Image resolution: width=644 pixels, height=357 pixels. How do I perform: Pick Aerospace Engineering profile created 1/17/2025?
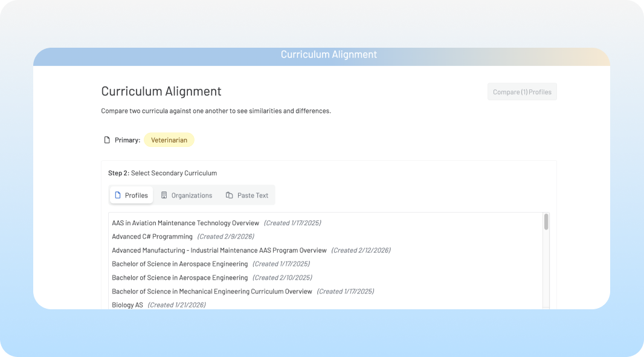[179, 264]
